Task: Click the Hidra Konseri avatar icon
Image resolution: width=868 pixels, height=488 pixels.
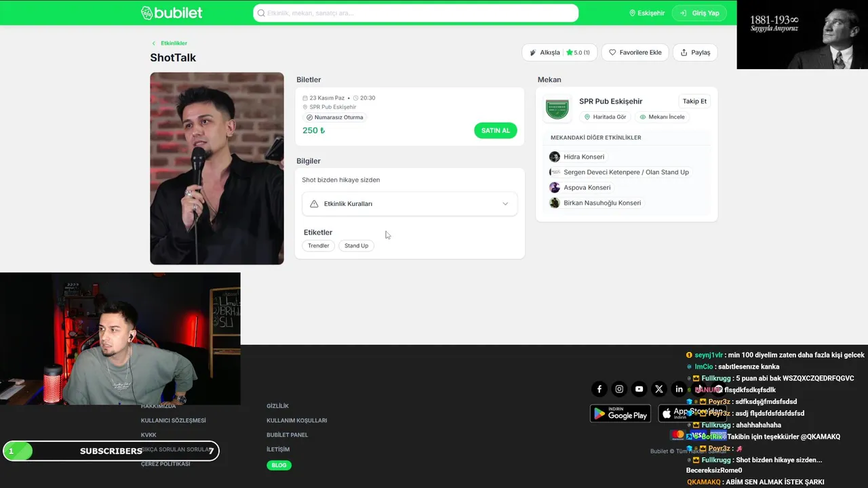Action: click(555, 157)
